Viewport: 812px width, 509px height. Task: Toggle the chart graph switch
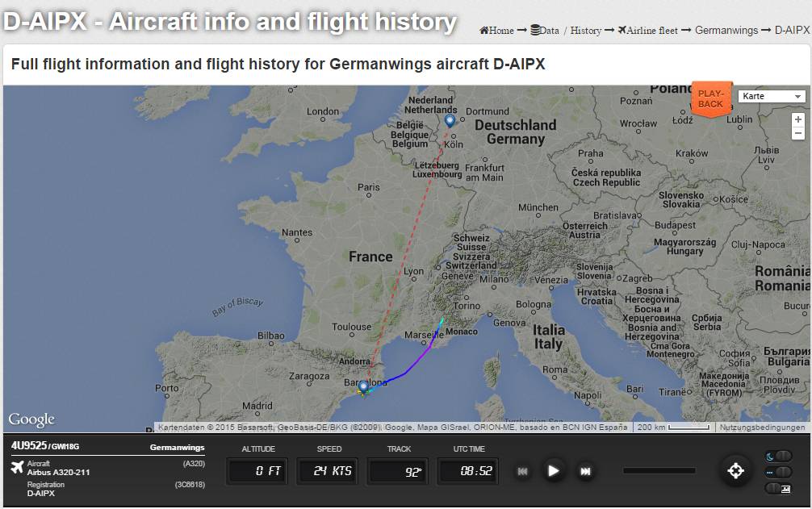[778, 488]
